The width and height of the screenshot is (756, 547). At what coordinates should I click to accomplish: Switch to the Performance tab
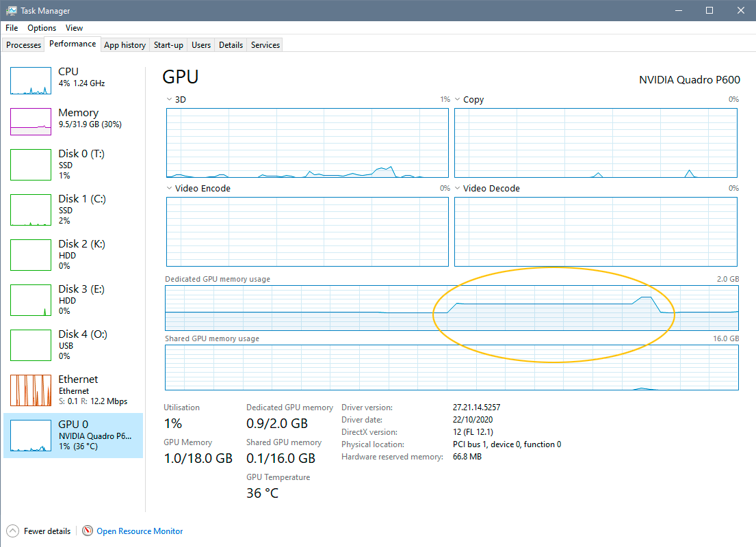point(73,44)
